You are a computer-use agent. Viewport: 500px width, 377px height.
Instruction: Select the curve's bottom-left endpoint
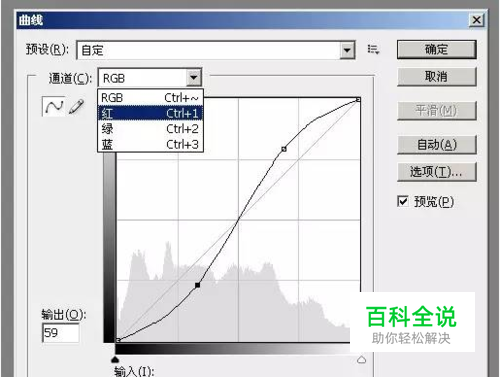[x=118, y=340]
